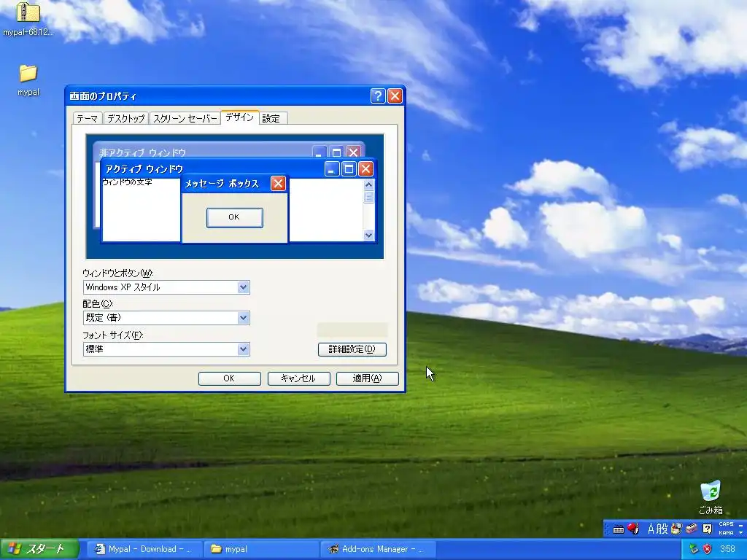
Task: Select the デザイン tab
Action: tap(239, 117)
